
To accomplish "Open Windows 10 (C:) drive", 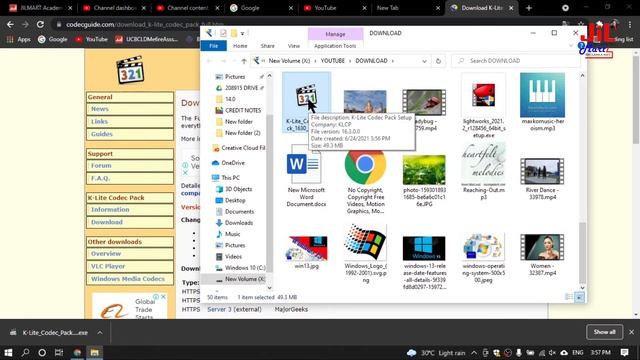I will click(x=245, y=268).
